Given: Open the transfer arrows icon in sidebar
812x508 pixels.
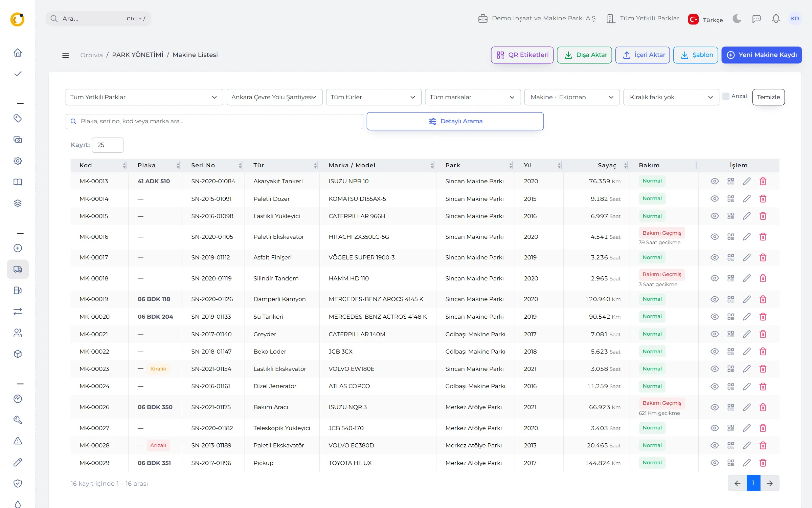Looking at the screenshot, I should 18,312.
